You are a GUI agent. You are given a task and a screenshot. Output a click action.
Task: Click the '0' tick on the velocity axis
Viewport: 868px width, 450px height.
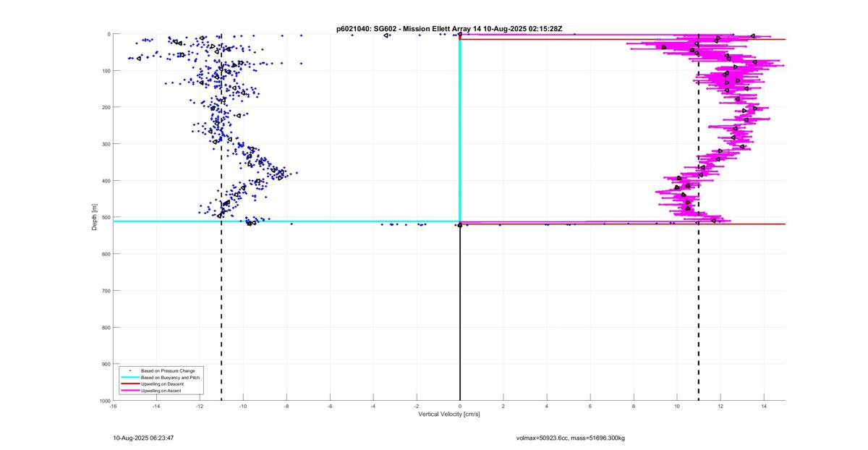460,406
